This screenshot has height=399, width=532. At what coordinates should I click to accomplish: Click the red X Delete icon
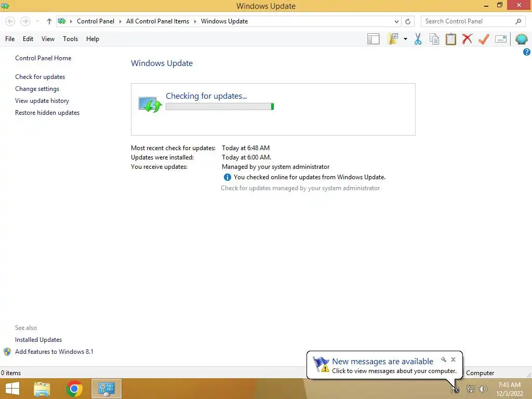pos(467,38)
